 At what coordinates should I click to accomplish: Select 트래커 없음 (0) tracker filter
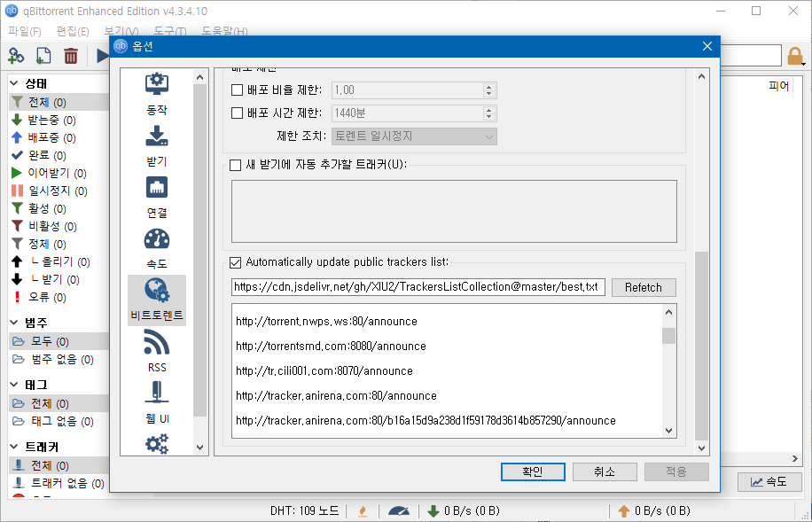58,484
